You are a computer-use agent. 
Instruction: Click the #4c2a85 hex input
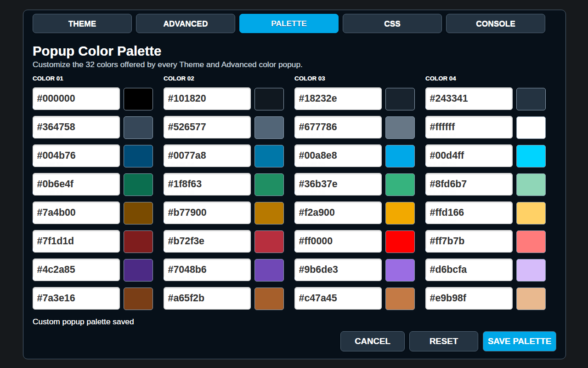[x=76, y=270]
